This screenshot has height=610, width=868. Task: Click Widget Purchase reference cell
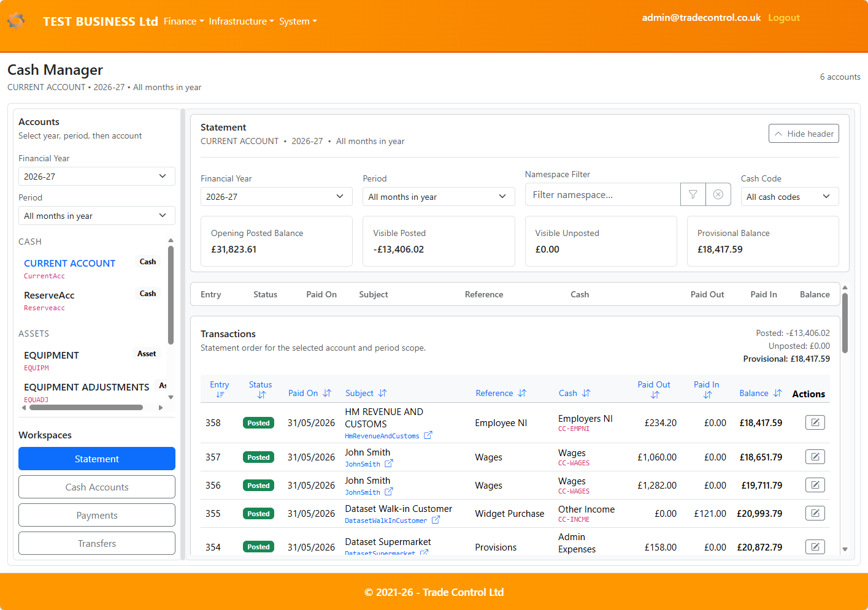[509, 514]
